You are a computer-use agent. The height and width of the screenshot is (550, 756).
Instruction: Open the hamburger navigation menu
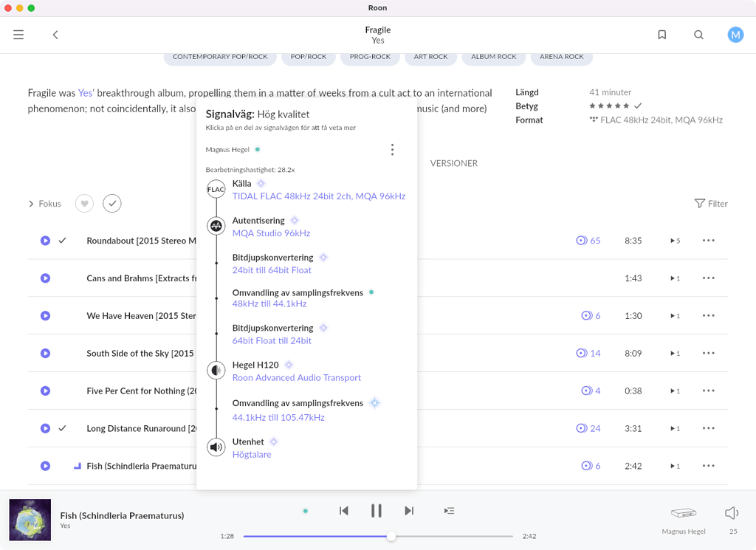coord(18,35)
